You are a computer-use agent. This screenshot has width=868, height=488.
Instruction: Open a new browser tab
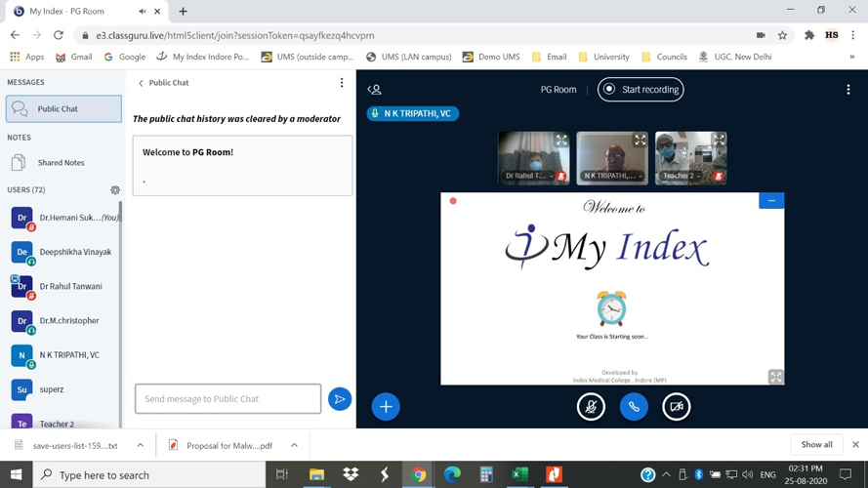pyautogui.click(x=183, y=11)
